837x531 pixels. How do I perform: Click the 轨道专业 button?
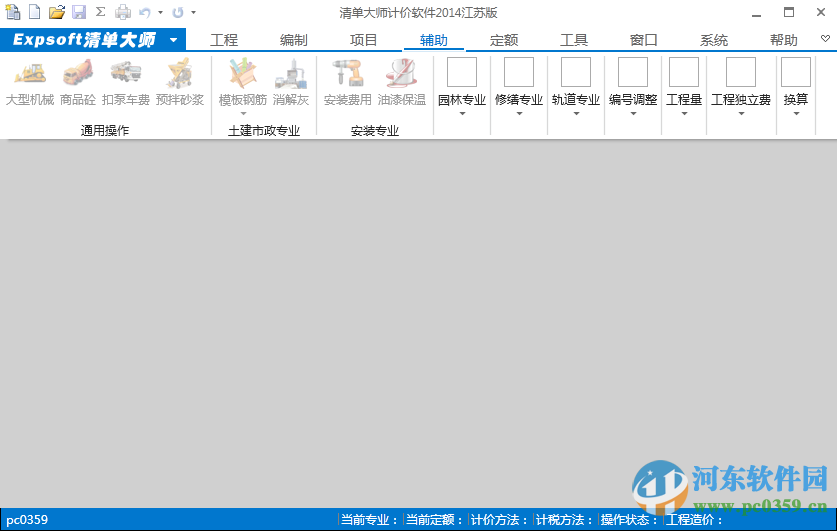coord(576,83)
